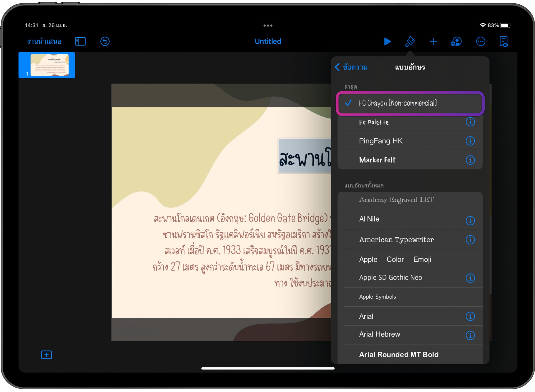The width and height of the screenshot is (535, 392).
Task: Open the Format paintbrush panel
Action: [x=410, y=42]
